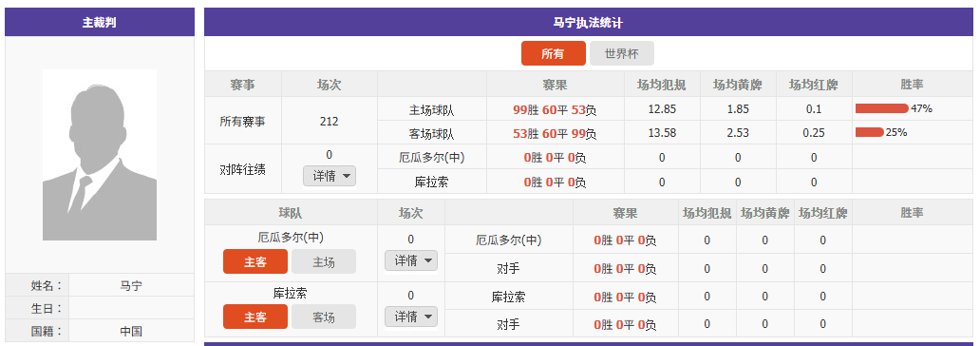Click the 中国 nationality value
The height and width of the screenshot is (346, 980).
pos(131,331)
